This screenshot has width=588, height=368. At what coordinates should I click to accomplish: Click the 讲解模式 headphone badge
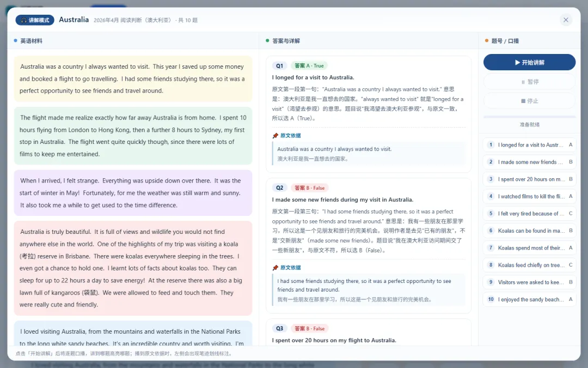pyautogui.click(x=35, y=20)
